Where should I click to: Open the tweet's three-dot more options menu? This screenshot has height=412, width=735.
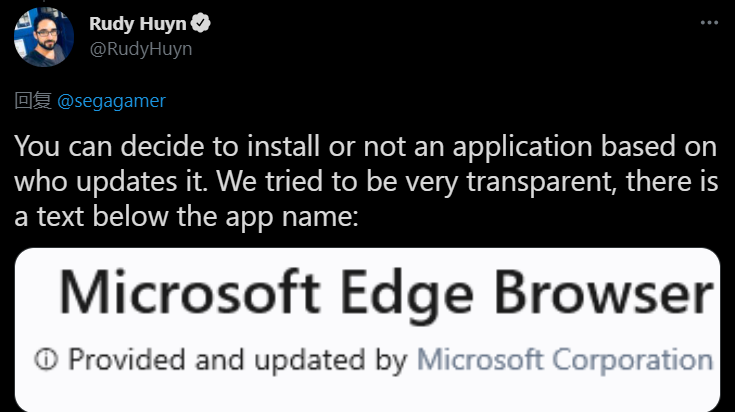pos(708,25)
